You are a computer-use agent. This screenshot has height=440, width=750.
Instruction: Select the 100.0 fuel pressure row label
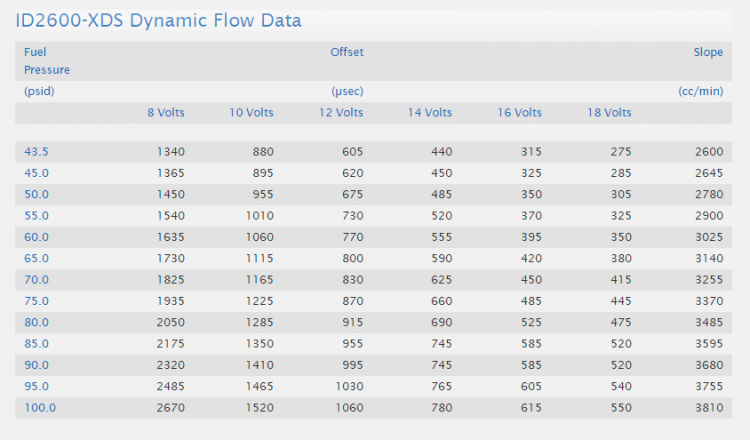pos(40,407)
